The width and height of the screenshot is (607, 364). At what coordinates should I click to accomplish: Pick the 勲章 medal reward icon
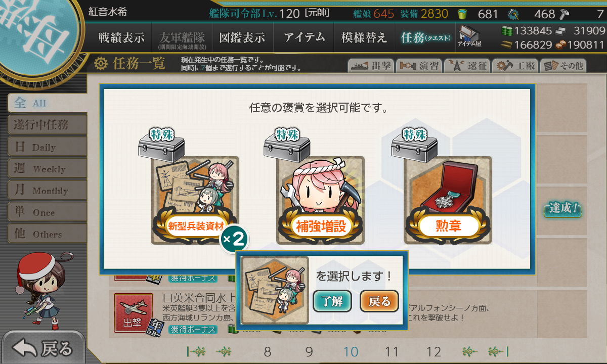click(448, 201)
